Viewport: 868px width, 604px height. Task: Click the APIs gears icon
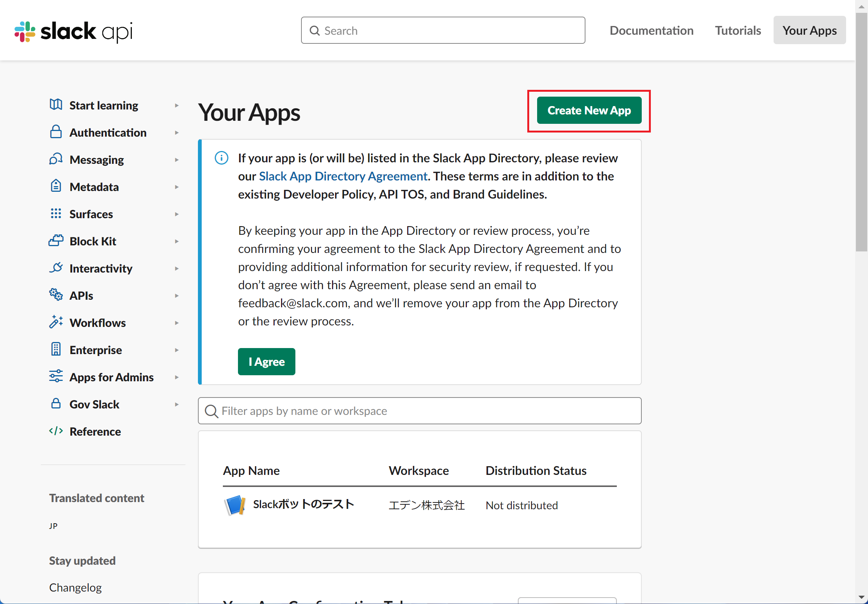pyautogui.click(x=56, y=294)
